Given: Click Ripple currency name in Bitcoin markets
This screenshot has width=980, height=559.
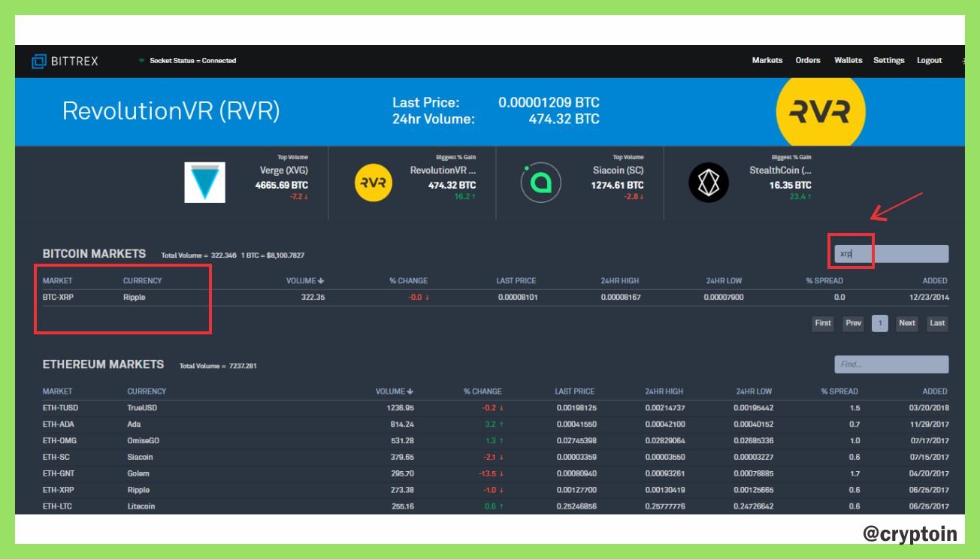Looking at the screenshot, I should pyautogui.click(x=135, y=298).
